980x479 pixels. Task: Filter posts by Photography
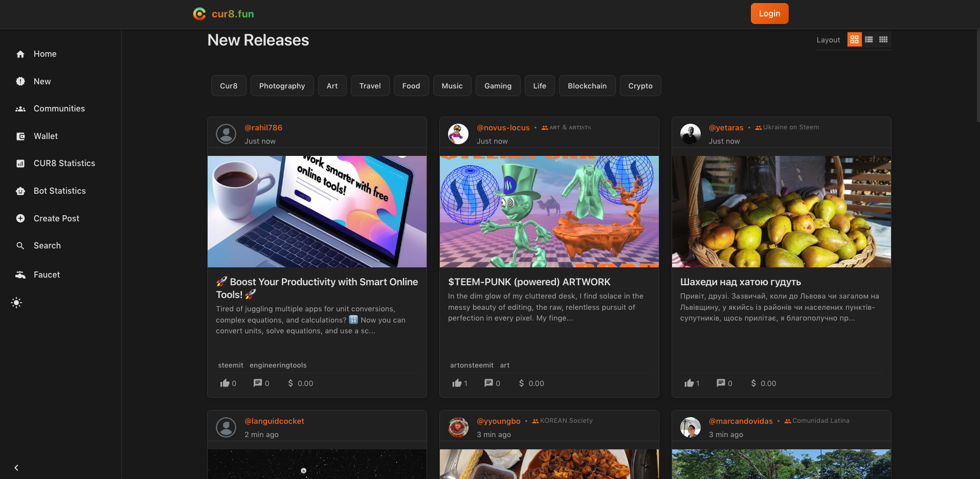click(282, 86)
